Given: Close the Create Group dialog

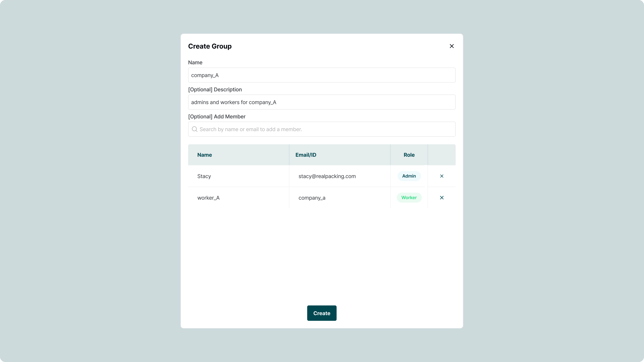Looking at the screenshot, I should tap(451, 46).
